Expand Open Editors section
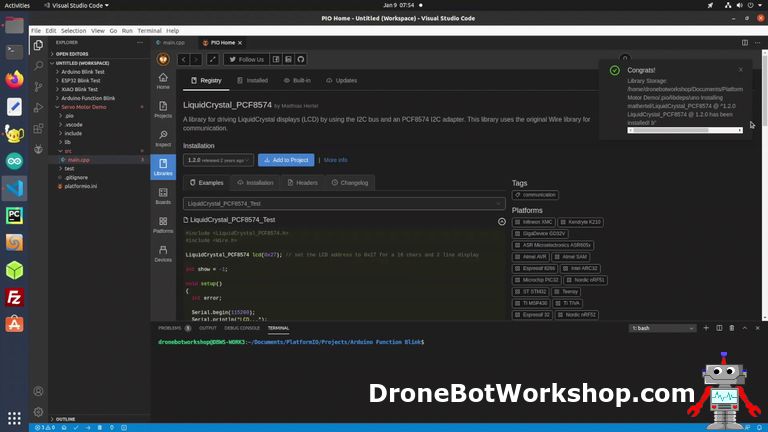The width and height of the screenshot is (768, 432). [72, 54]
